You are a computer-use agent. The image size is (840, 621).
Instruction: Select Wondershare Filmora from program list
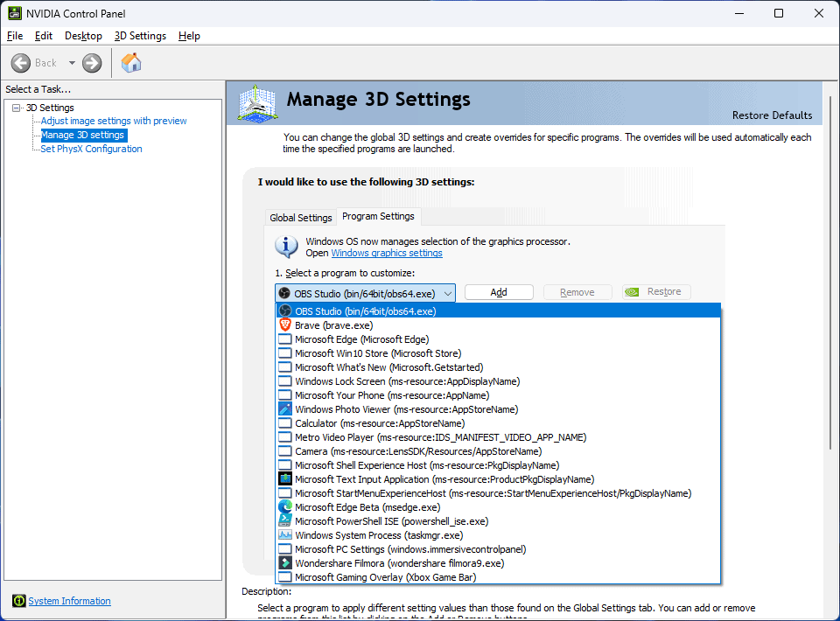click(399, 563)
